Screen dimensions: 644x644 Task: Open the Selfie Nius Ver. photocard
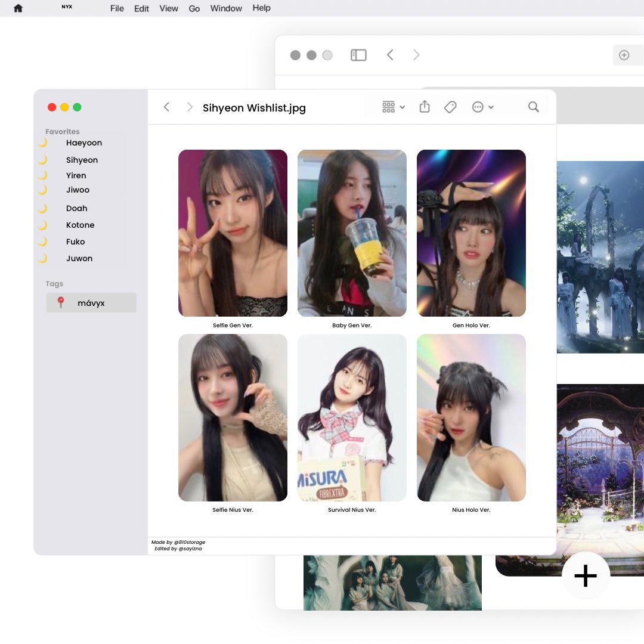(x=233, y=417)
